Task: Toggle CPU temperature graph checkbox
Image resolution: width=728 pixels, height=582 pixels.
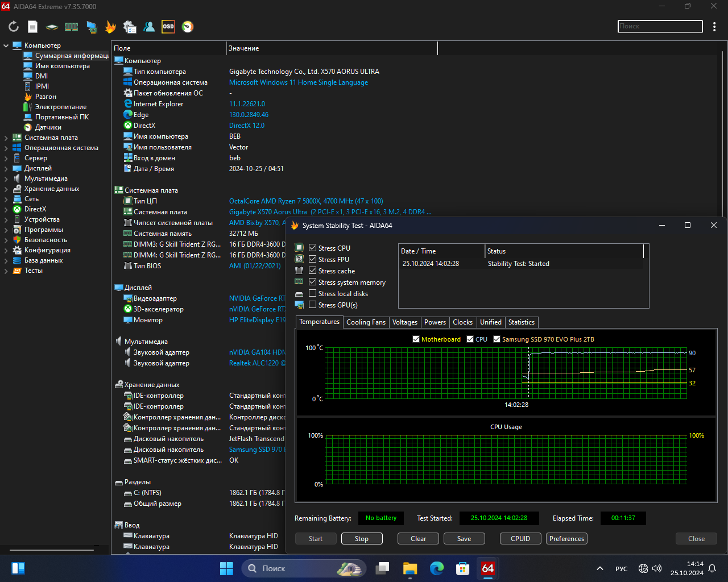Action: point(470,339)
